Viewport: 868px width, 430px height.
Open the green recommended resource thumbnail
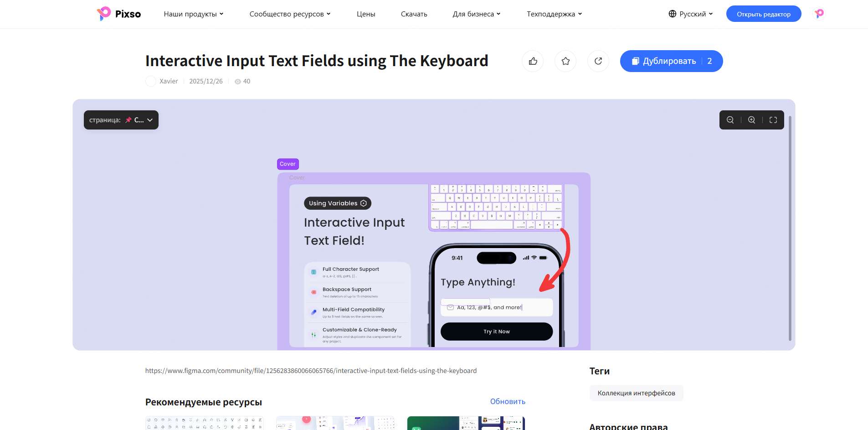tap(466, 423)
